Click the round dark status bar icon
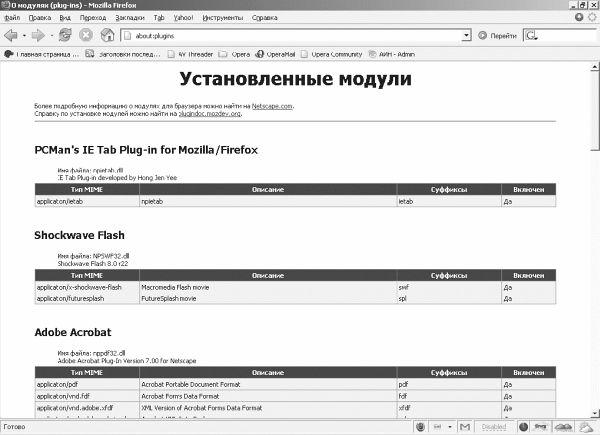Viewport: 600px width, 435px height. click(x=523, y=427)
